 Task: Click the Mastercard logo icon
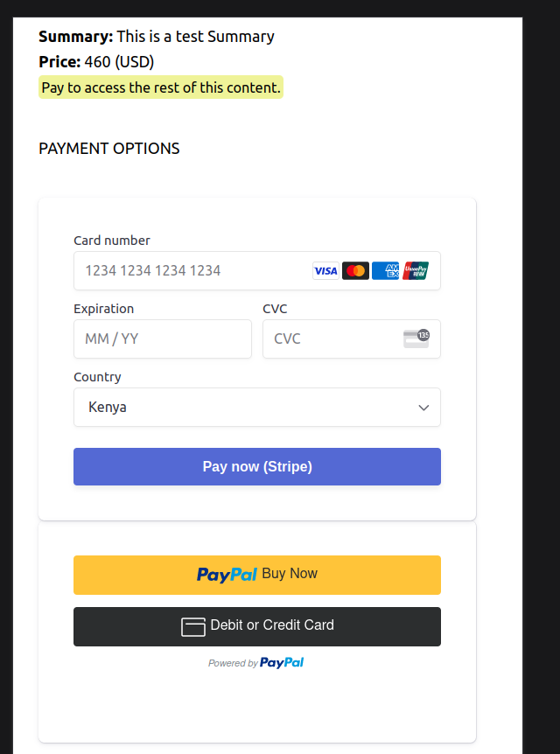pyautogui.click(x=355, y=271)
